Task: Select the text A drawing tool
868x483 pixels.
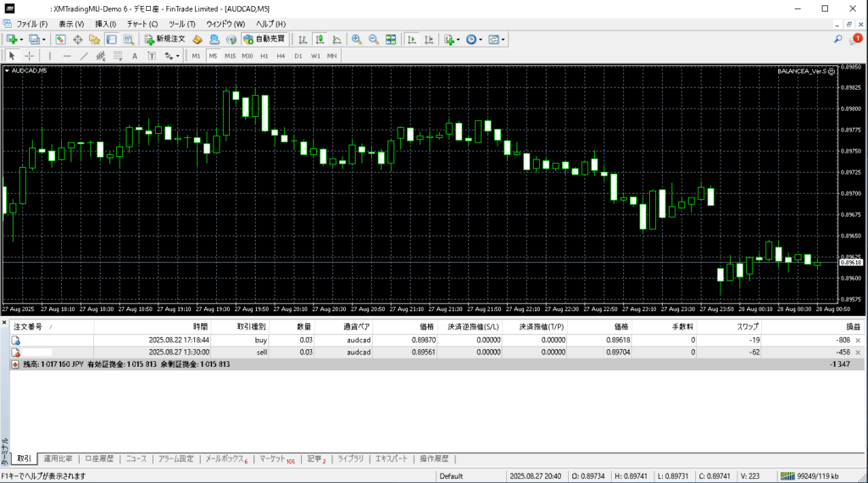Action: (135, 56)
